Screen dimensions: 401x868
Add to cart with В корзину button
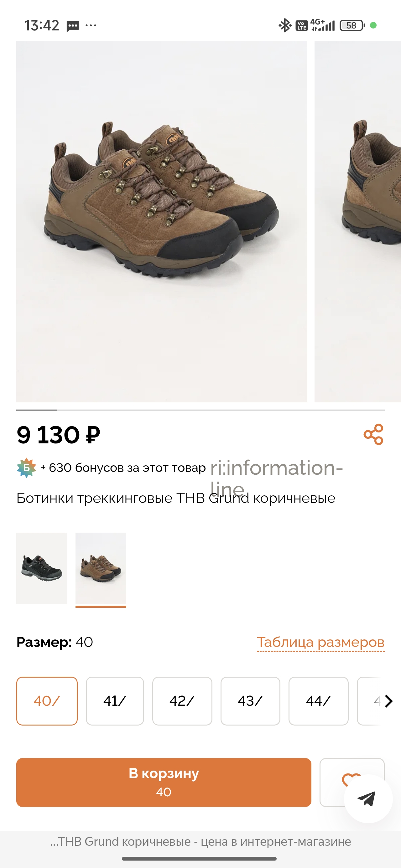click(x=164, y=783)
